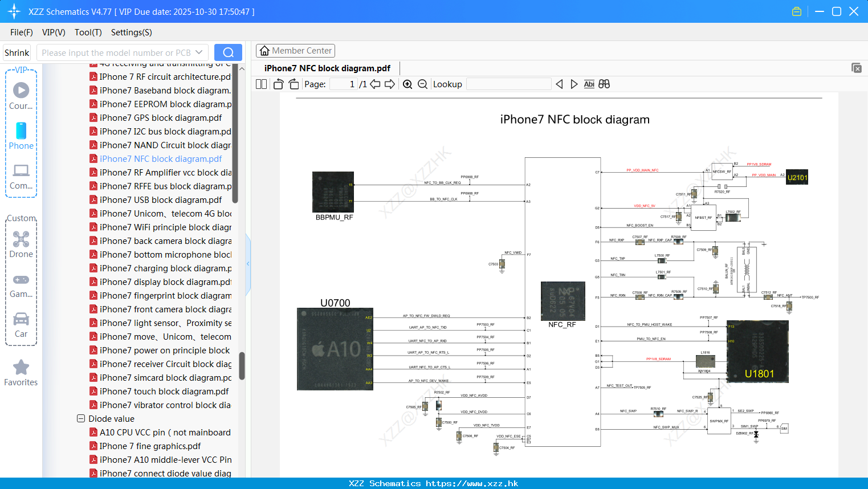Open the Tool(T) menu

click(x=88, y=32)
